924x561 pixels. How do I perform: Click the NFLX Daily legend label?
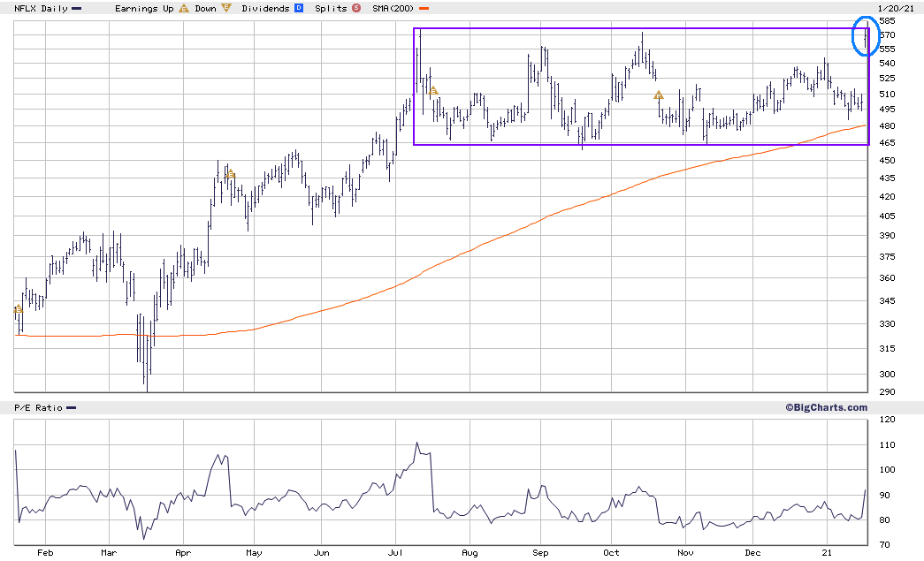41,9
